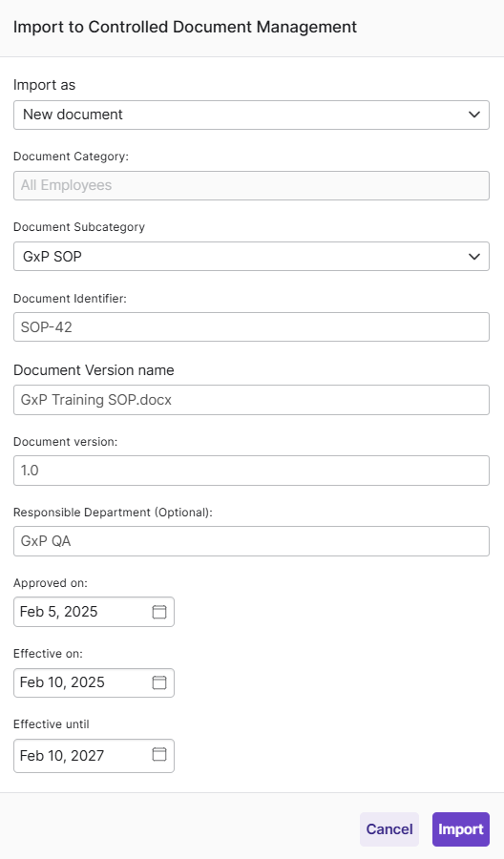The width and height of the screenshot is (504, 859).
Task: Open the Effective on calendar picker icon
Action: [158, 682]
